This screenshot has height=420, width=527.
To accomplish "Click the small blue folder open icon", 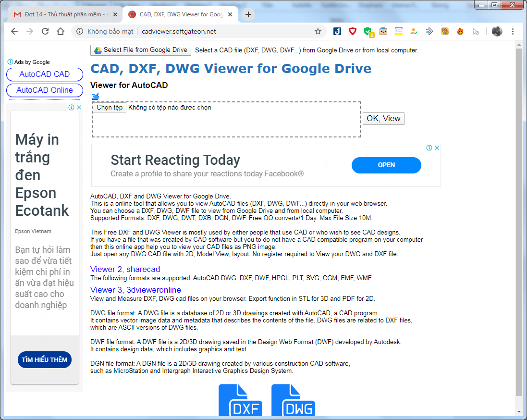I will point(95,96).
